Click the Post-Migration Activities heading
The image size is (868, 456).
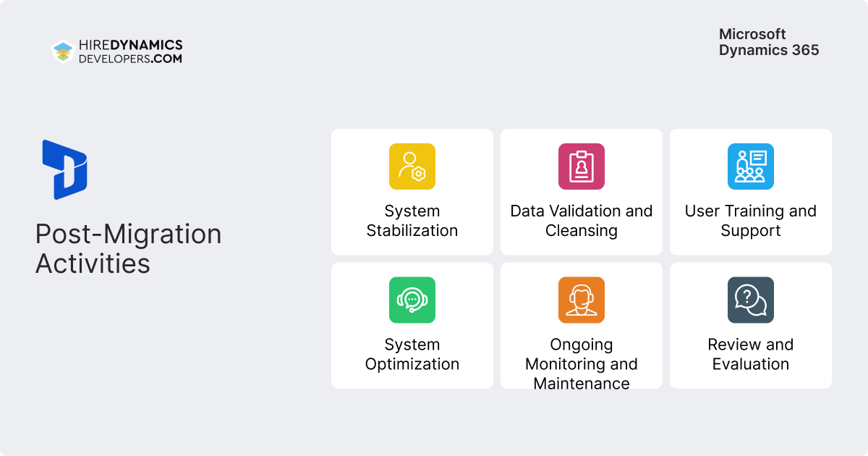coord(128,248)
